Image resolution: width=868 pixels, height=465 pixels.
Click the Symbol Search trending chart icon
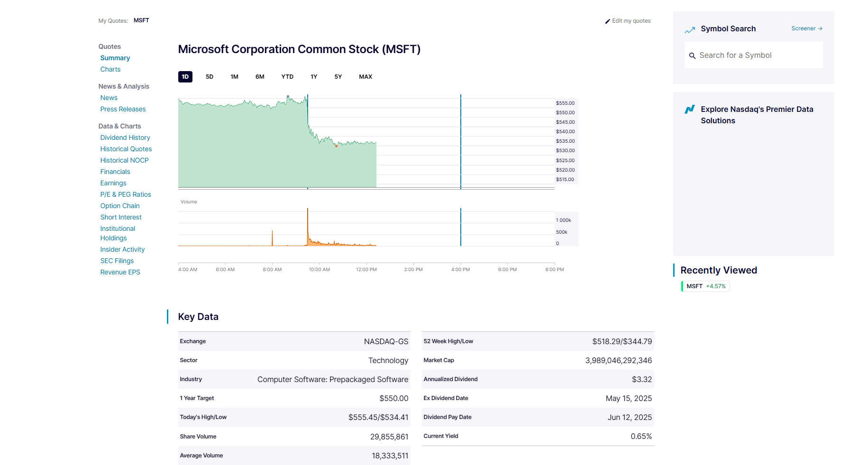(690, 30)
